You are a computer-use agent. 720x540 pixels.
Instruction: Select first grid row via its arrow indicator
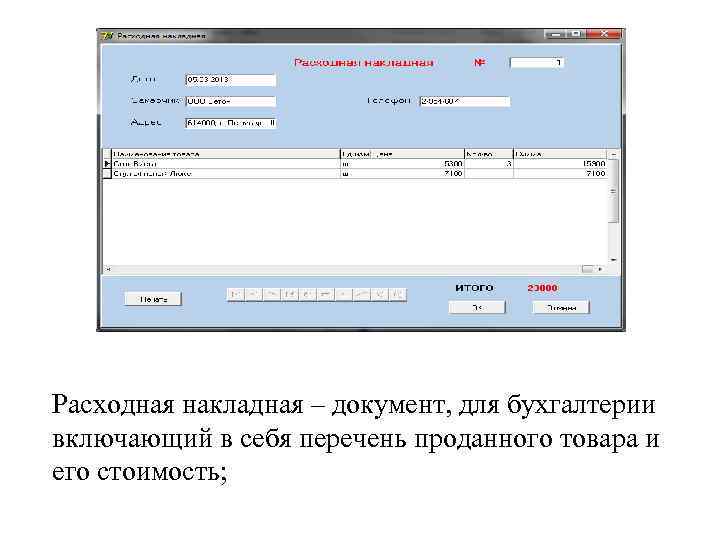[x=107, y=163]
